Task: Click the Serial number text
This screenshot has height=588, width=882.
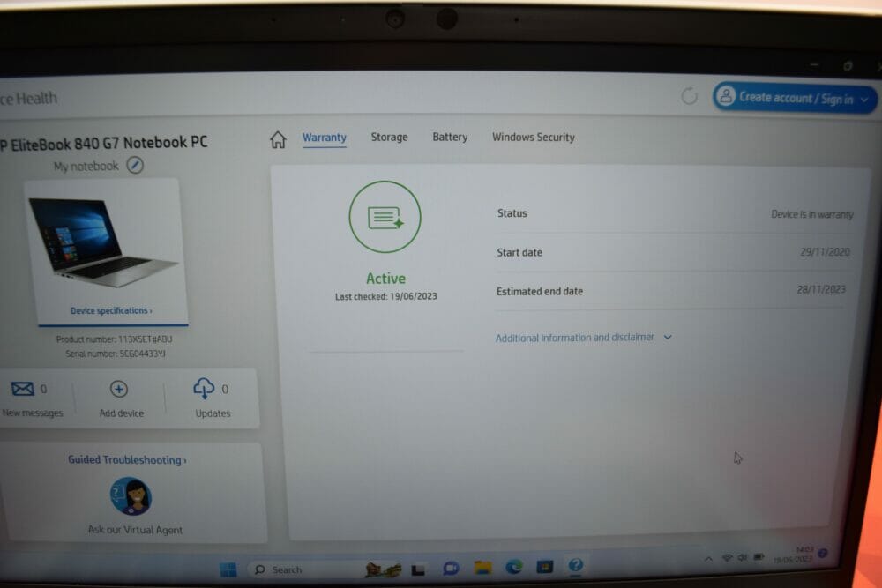Action: 116,354
